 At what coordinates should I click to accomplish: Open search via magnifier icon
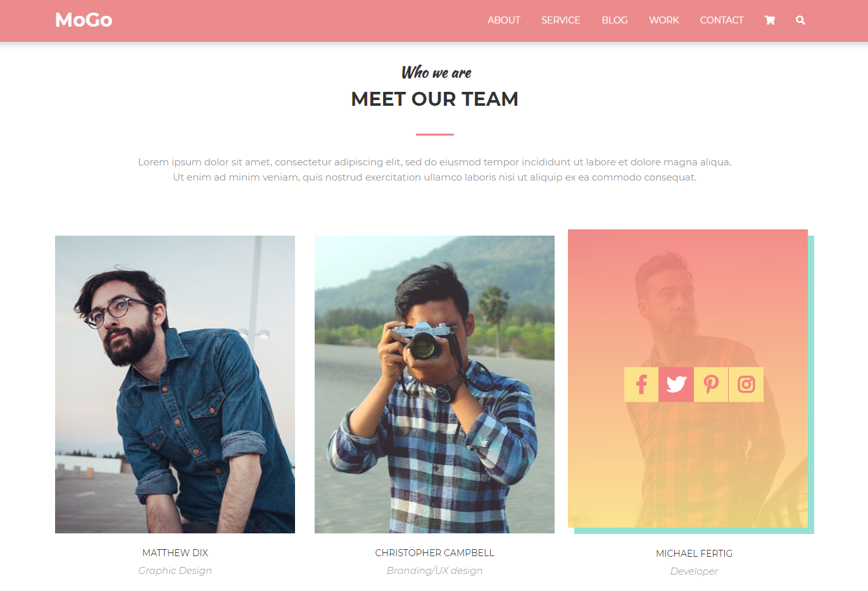800,20
